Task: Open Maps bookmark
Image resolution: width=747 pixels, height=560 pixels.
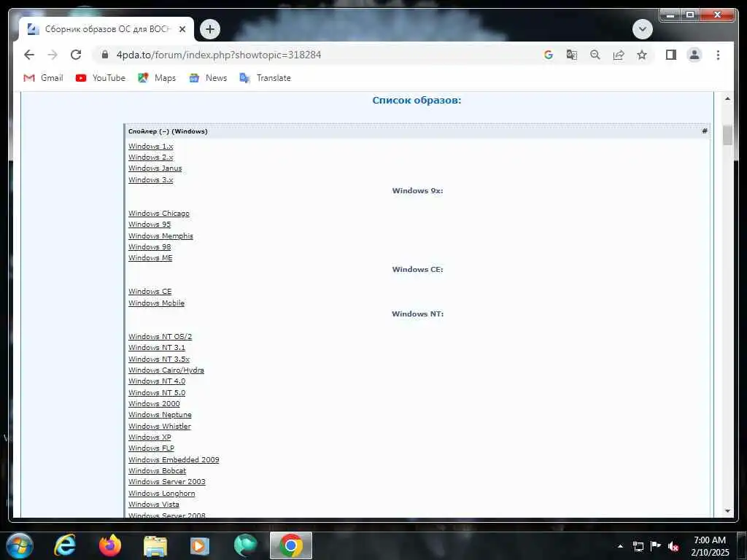Action: 157,78
